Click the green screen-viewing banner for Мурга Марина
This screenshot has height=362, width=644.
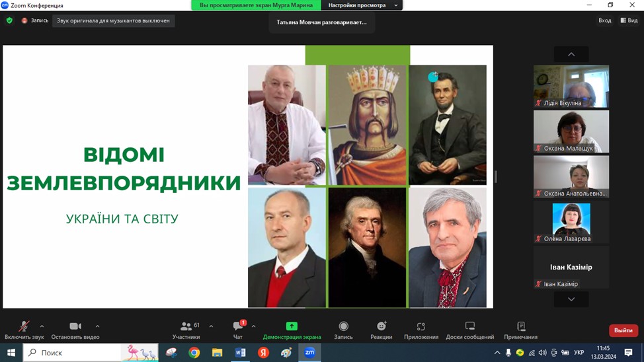pyautogui.click(x=257, y=5)
